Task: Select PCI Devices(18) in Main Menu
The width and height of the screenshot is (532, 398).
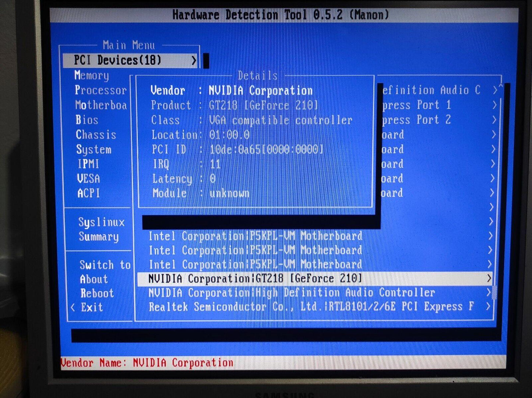Action: pos(118,60)
